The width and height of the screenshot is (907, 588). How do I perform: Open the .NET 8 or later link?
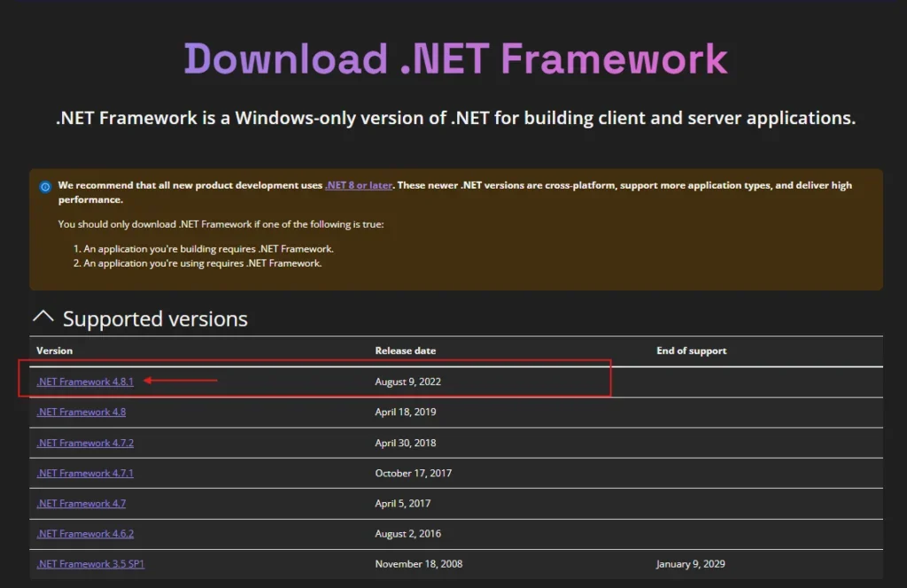(358, 185)
